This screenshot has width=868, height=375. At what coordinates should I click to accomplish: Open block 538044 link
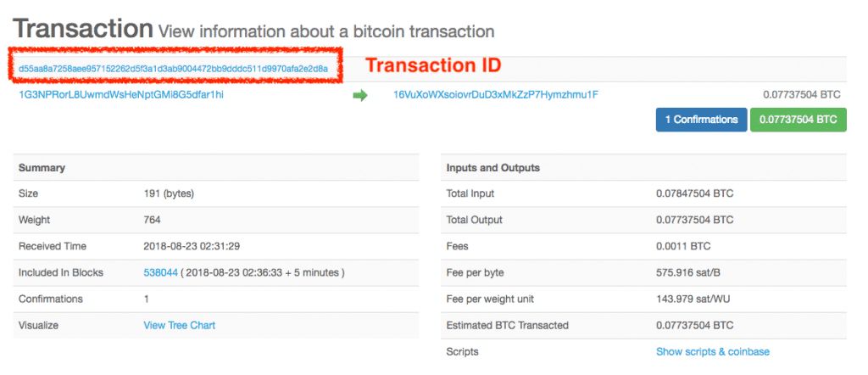point(161,272)
